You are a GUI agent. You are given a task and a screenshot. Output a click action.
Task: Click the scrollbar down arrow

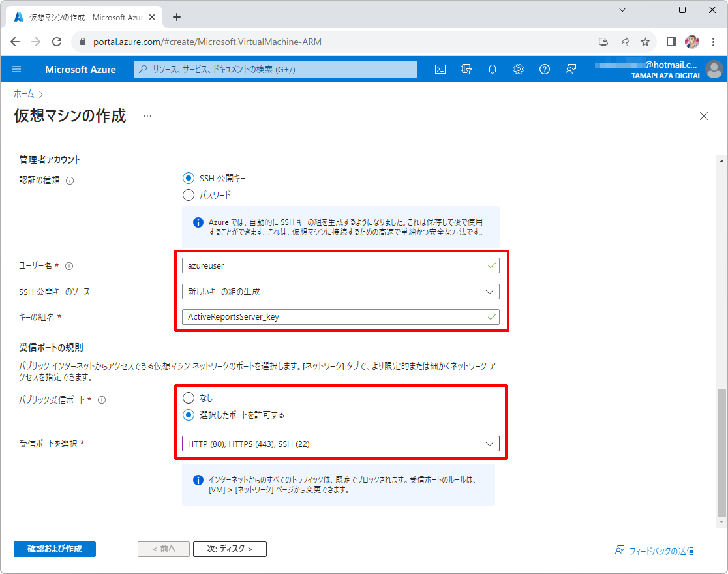[721, 522]
